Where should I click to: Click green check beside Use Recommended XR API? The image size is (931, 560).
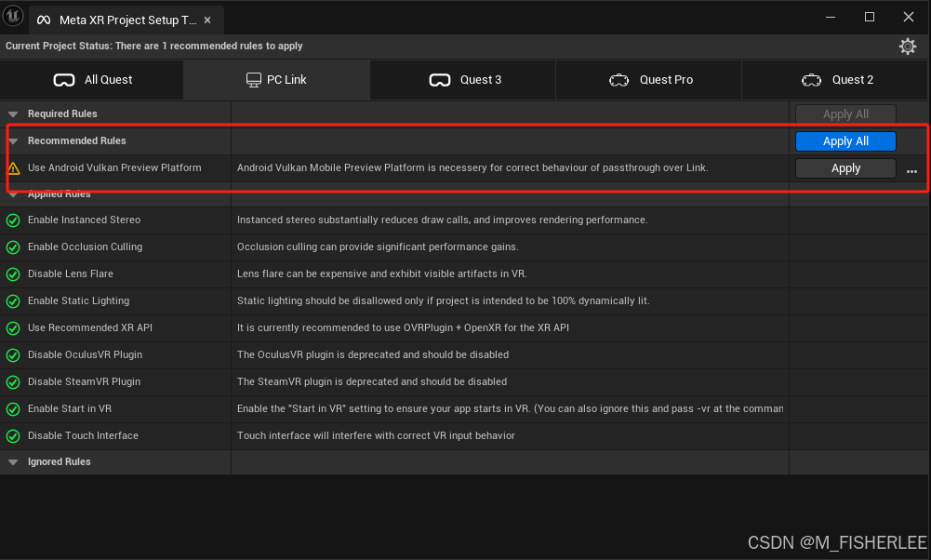[x=13, y=328]
